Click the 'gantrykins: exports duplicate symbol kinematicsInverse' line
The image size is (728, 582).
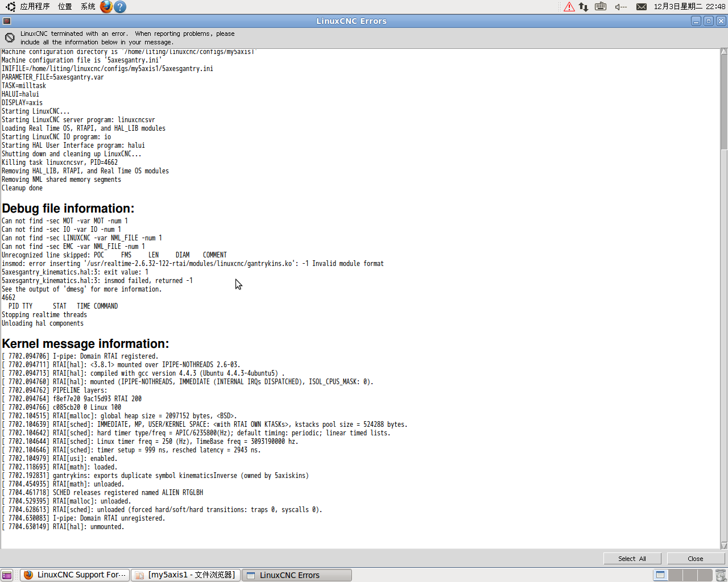pos(155,476)
